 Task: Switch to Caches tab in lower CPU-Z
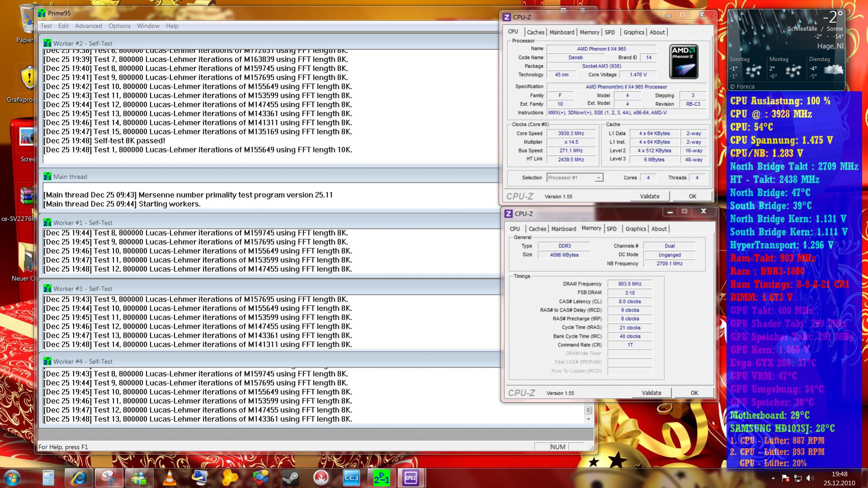(x=537, y=229)
